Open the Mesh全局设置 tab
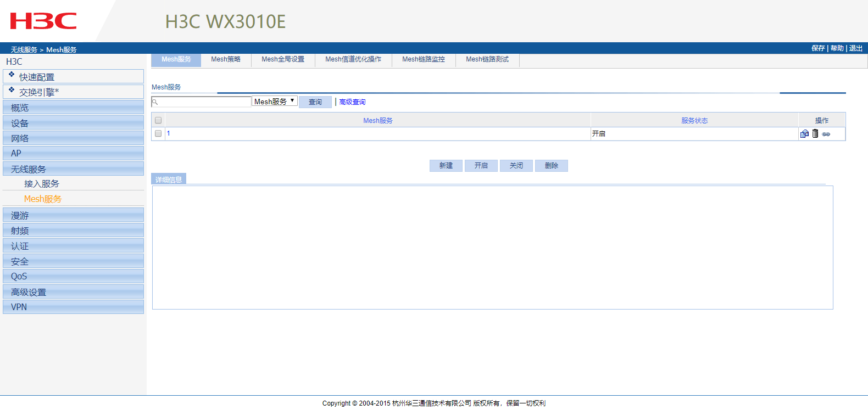The height and width of the screenshot is (410, 868). click(283, 59)
